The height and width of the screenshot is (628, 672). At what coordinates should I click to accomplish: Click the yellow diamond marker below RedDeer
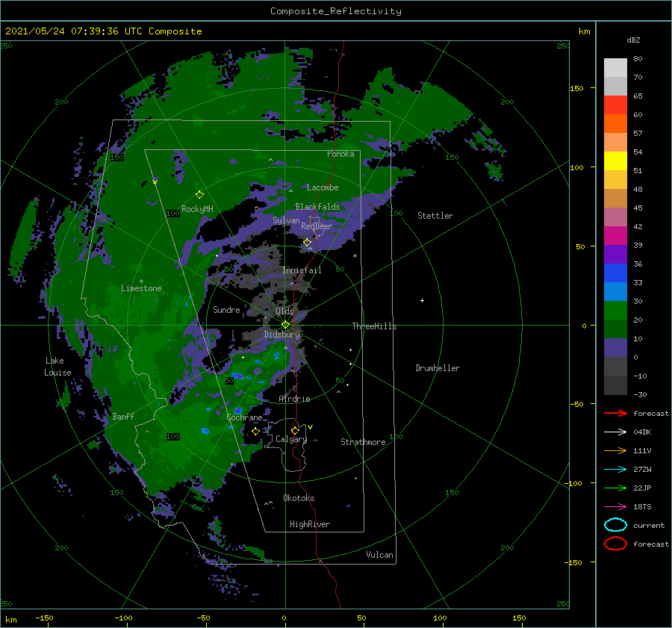307,243
